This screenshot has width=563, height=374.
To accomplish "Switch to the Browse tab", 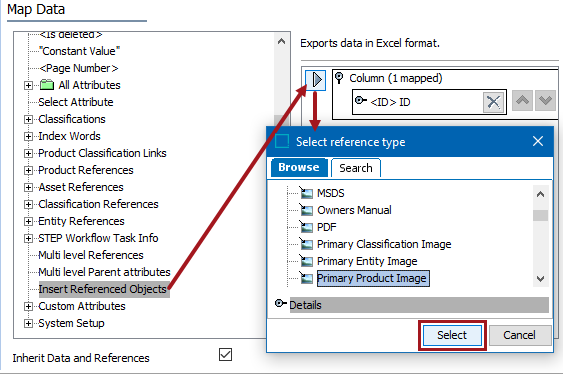I will (299, 167).
